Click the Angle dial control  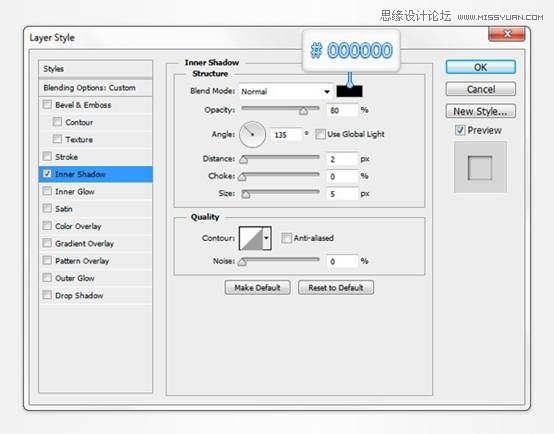tap(252, 134)
